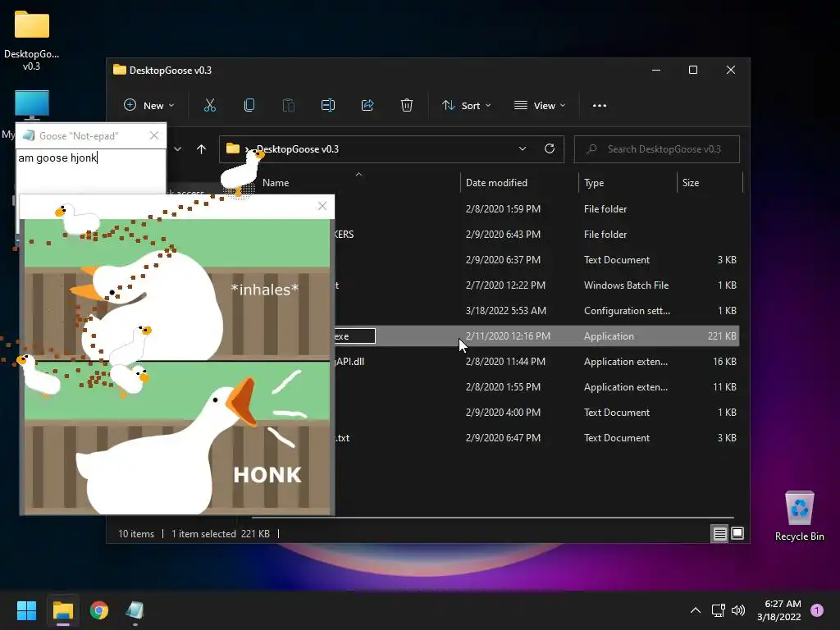Click the folder icon in address bar
The height and width of the screenshot is (630, 840).
232,148
